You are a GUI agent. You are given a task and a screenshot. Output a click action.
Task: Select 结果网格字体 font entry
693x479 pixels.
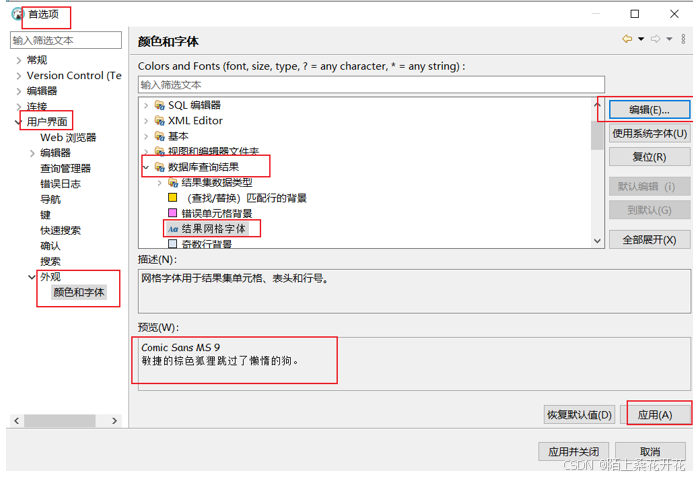[213, 229]
